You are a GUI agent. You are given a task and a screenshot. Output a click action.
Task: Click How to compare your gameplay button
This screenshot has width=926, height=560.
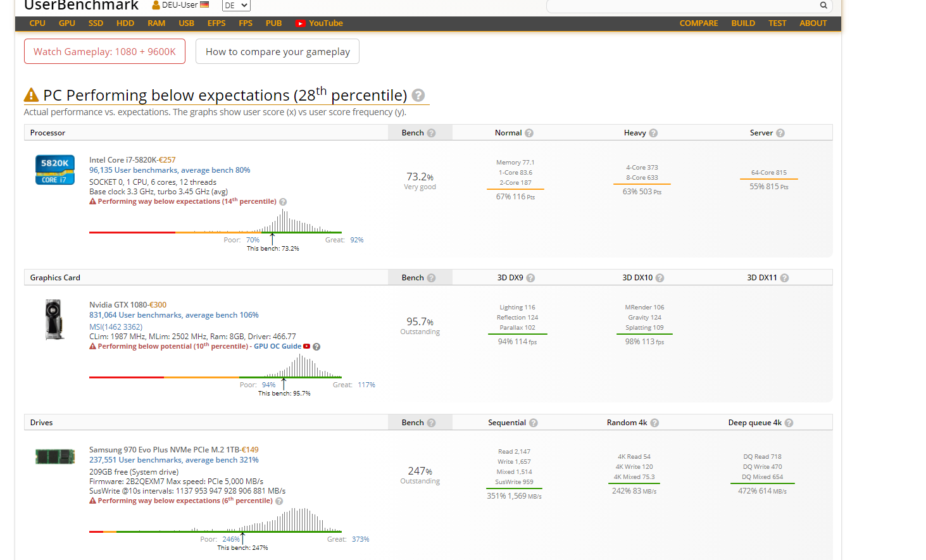coord(277,51)
